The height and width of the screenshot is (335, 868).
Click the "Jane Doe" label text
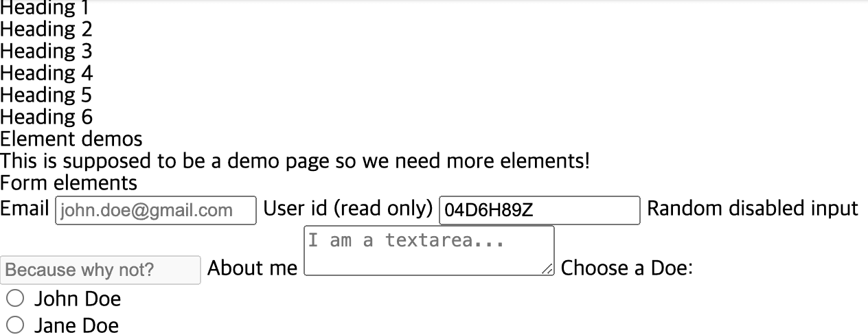pos(76,325)
